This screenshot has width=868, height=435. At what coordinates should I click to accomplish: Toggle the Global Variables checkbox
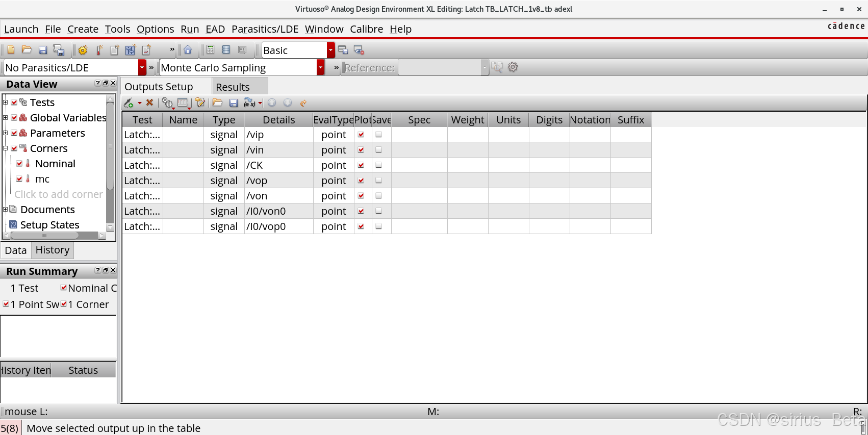(14, 118)
